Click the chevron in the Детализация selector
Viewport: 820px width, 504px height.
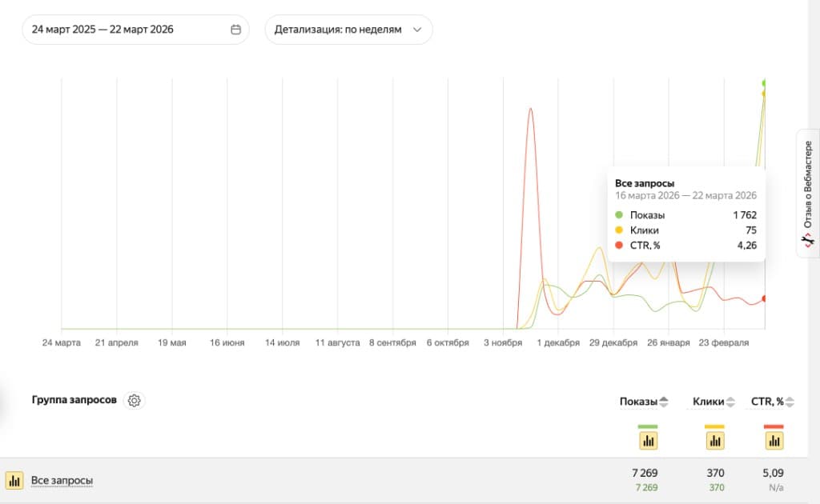tap(416, 30)
